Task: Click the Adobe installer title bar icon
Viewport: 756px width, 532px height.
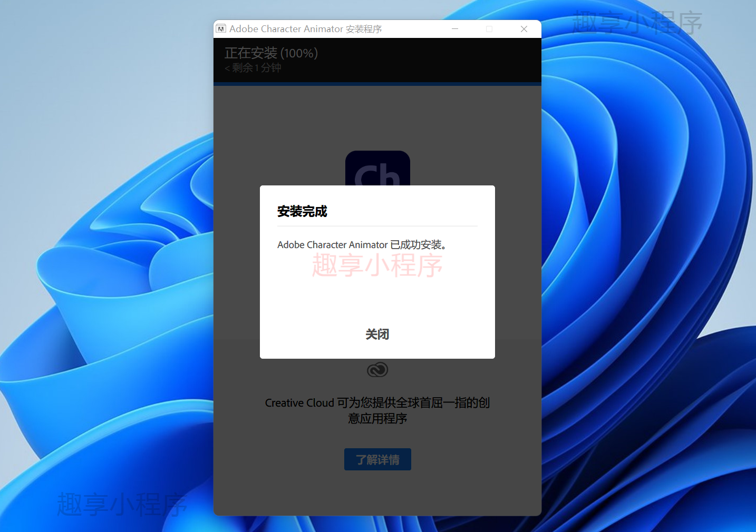Action: coord(221,29)
